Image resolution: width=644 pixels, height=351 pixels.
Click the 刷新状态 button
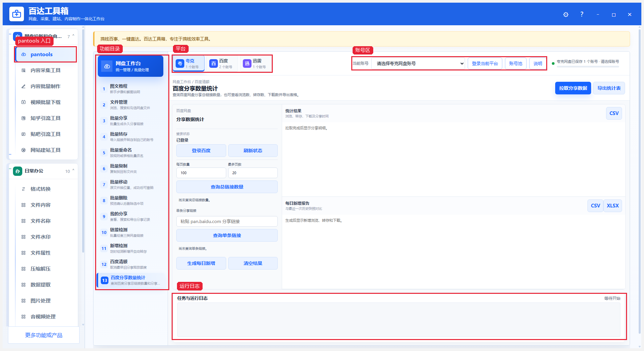pos(253,151)
